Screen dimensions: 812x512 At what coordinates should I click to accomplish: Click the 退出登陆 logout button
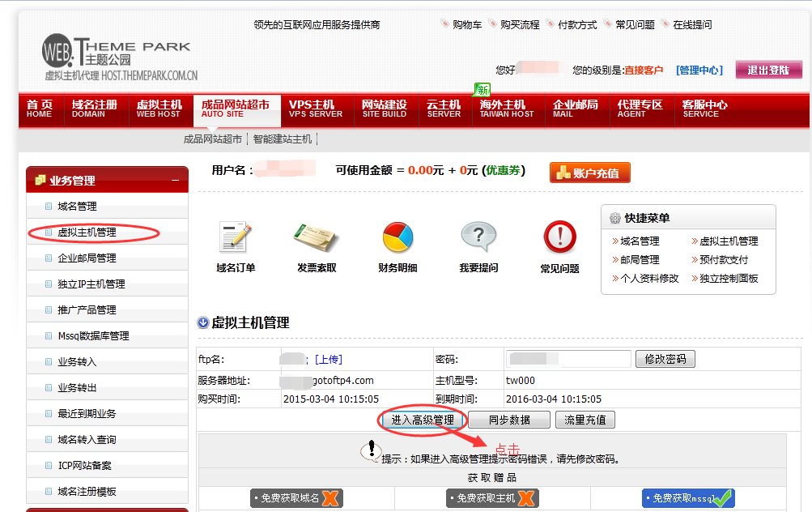click(x=768, y=70)
